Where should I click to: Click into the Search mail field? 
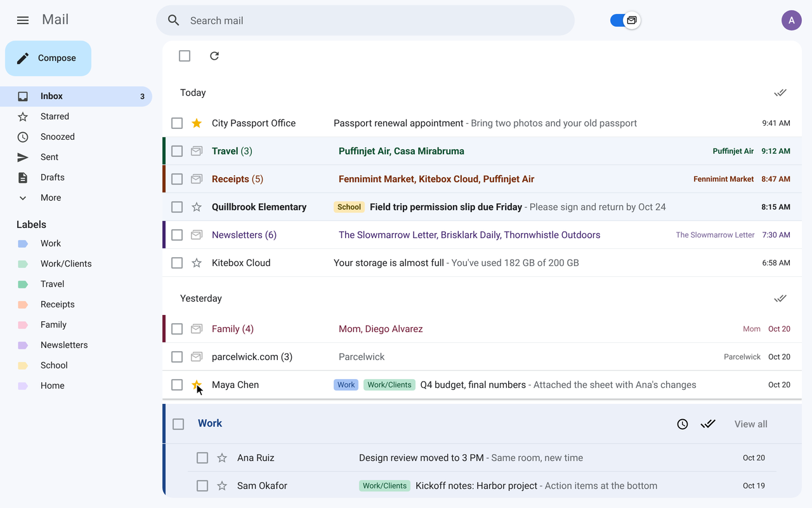pyautogui.click(x=365, y=20)
